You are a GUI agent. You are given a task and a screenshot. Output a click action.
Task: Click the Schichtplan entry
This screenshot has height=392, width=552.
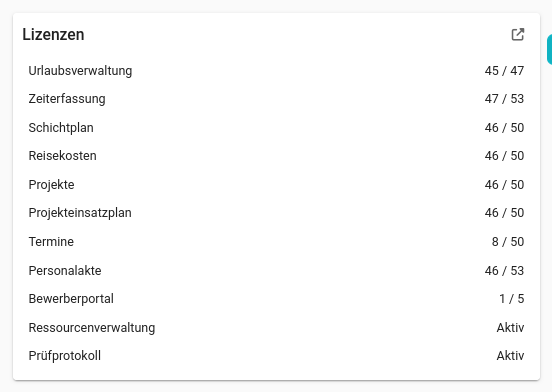pyautogui.click(x=276, y=128)
